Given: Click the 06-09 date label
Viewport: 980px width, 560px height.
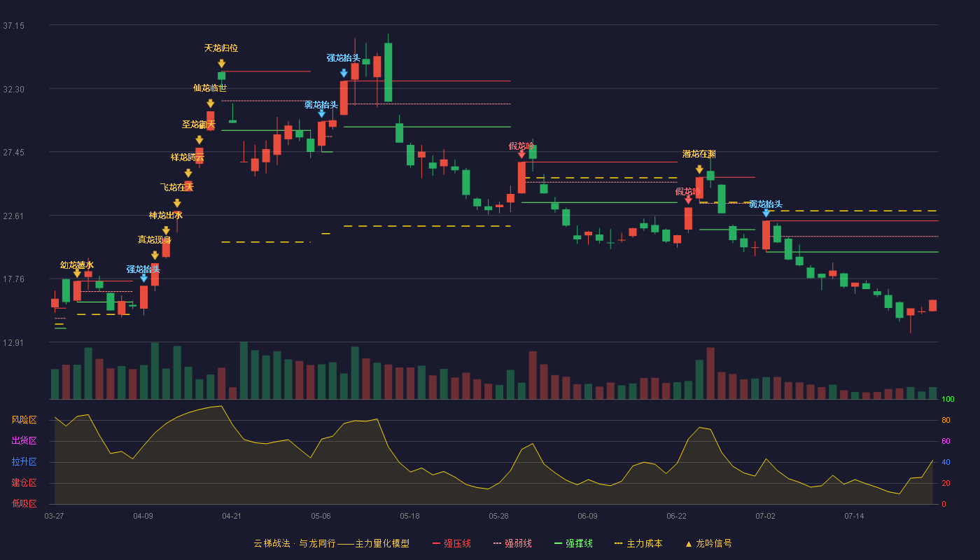Looking at the screenshot, I should pyautogui.click(x=587, y=516).
